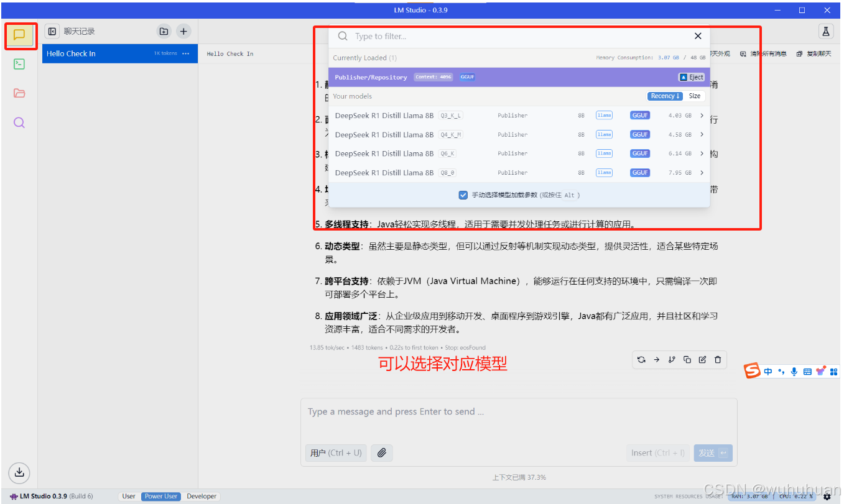Delete the assistant message
Screen dimensions: 844x504
pyautogui.click(x=718, y=359)
